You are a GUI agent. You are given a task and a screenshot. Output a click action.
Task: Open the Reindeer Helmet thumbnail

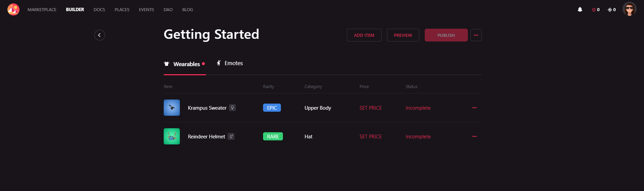pyautogui.click(x=172, y=136)
